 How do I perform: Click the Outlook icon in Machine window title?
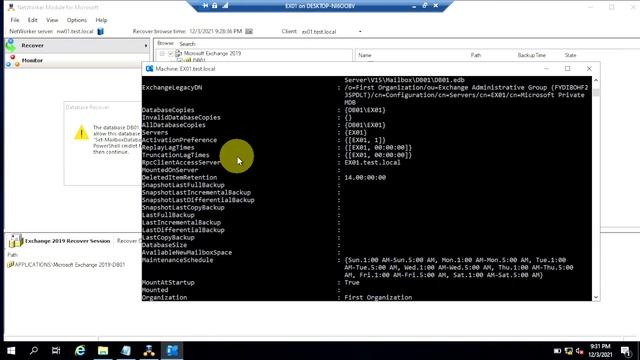point(149,69)
